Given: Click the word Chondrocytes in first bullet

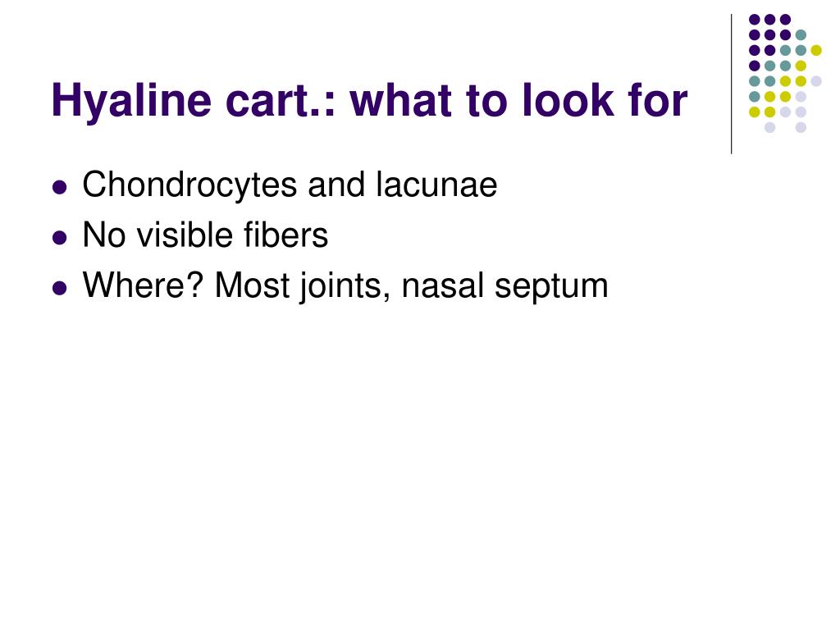Looking at the screenshot, I should click(x=189, y=185).
